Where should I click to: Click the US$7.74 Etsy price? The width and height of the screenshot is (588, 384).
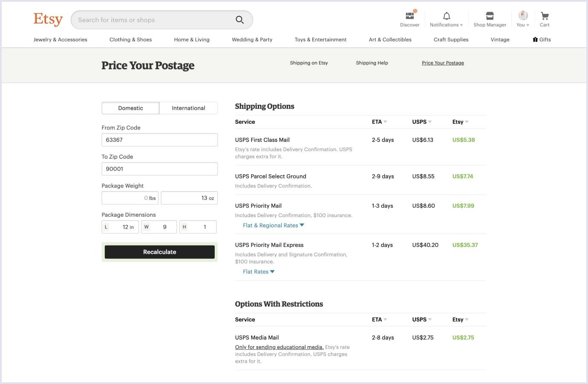coord(463,176)
